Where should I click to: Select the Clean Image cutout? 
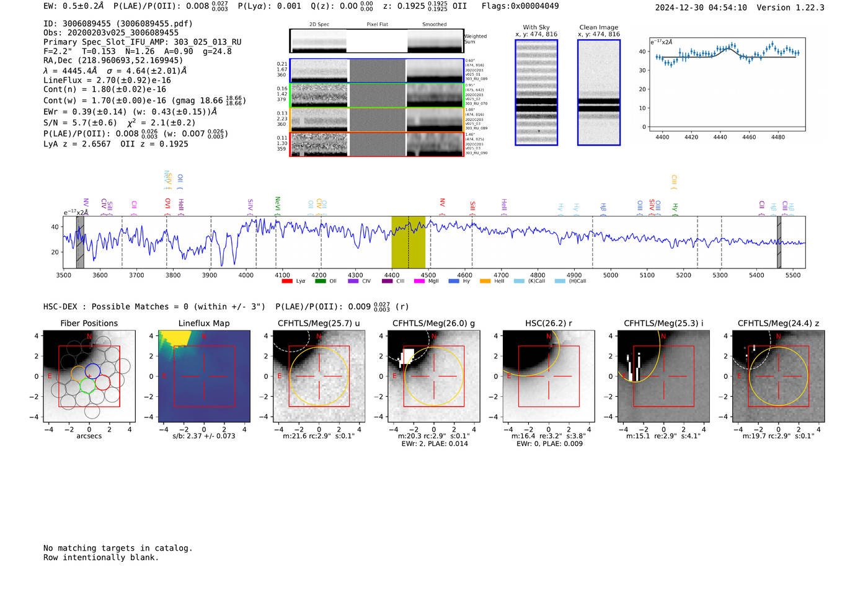coord(599,92)
